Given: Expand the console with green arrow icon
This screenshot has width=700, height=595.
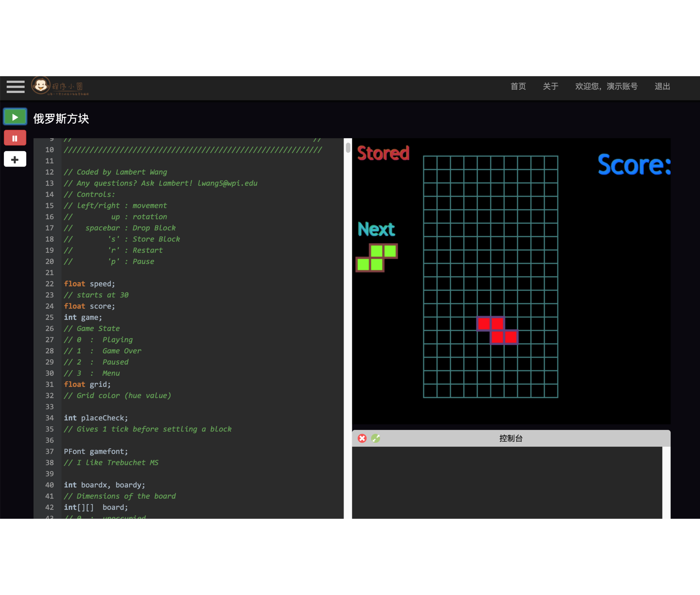Looking at the screenshot, I should tap(375, 438).
